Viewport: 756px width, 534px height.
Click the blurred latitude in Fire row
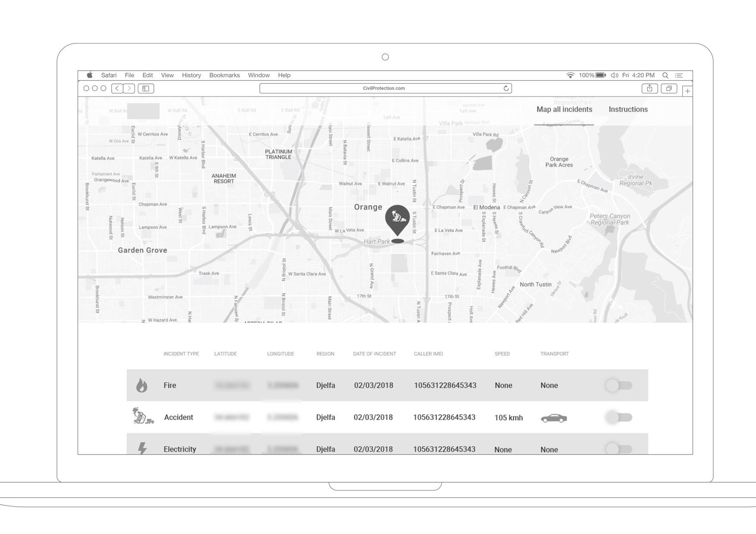(232, 385)
